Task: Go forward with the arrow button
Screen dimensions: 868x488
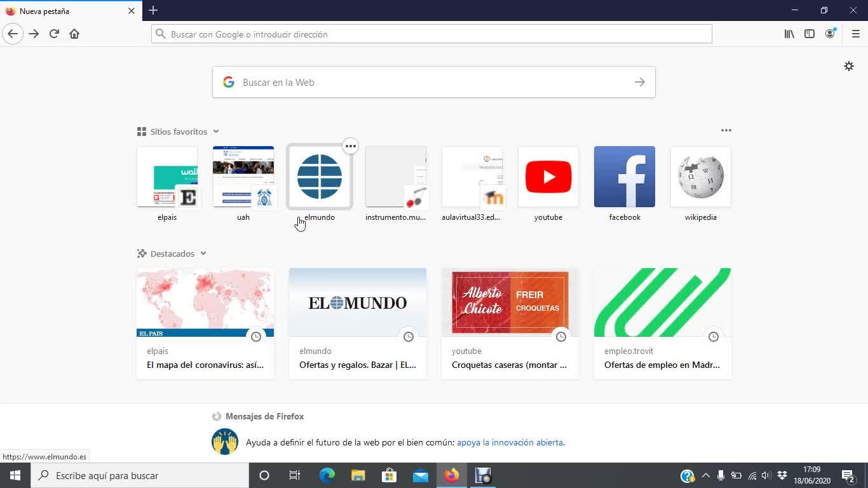Action: coord(34,34)
